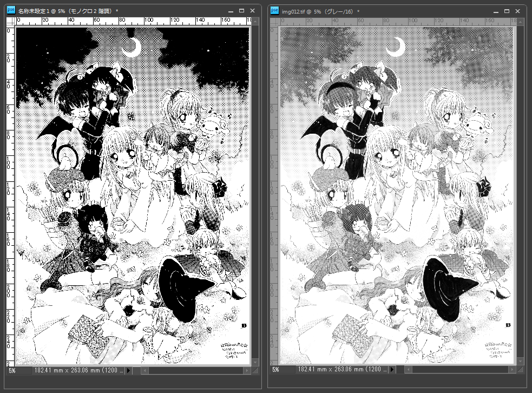Screen dimensions: 532x393
Task: Click document size text in left window status bar
Action: [78, 371]
